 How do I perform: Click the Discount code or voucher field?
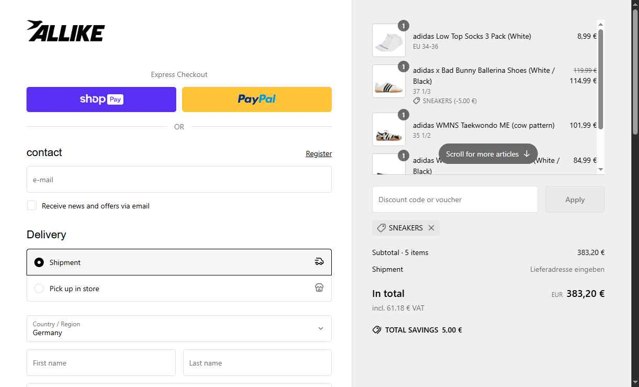[455, 200]
